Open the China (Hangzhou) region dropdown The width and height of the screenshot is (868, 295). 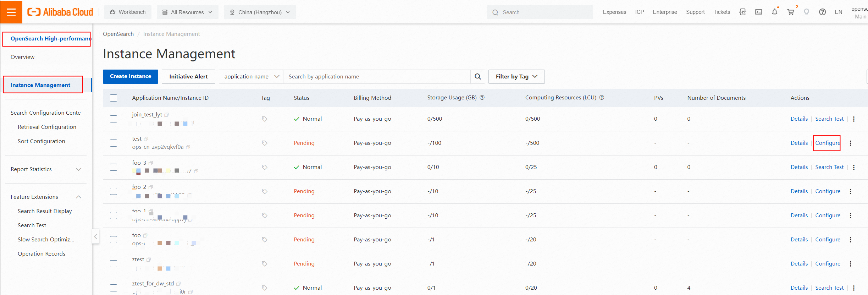(260, 12)
